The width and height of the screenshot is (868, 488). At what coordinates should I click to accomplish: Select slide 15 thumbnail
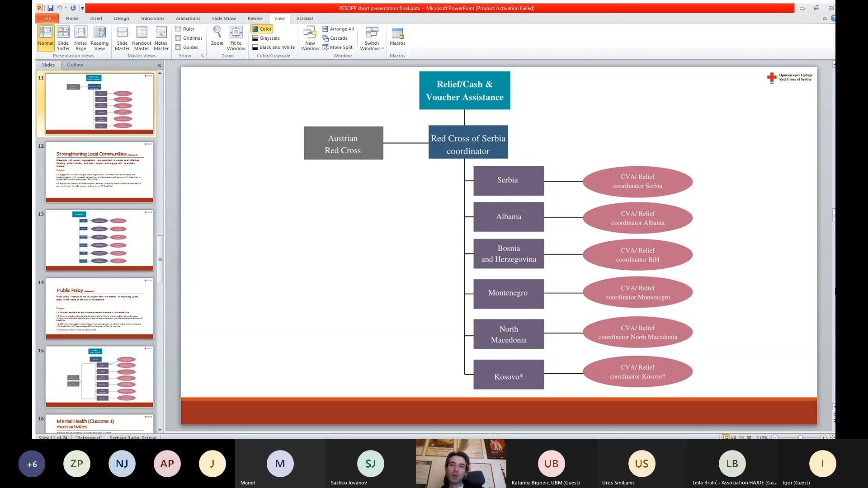click(99, 377)
